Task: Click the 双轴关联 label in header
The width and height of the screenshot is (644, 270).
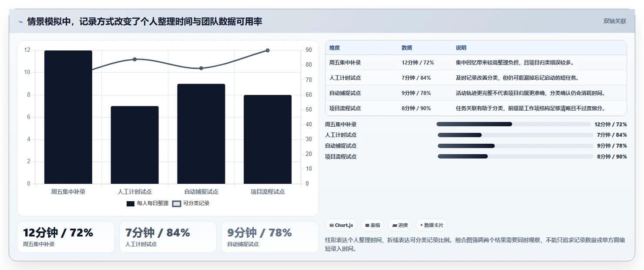Action: [614, 21]
